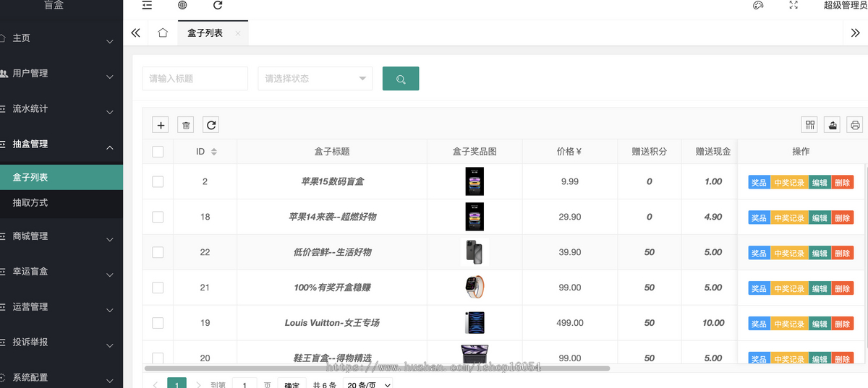Tick the select-all header checkbox

[x=158, y=152]
